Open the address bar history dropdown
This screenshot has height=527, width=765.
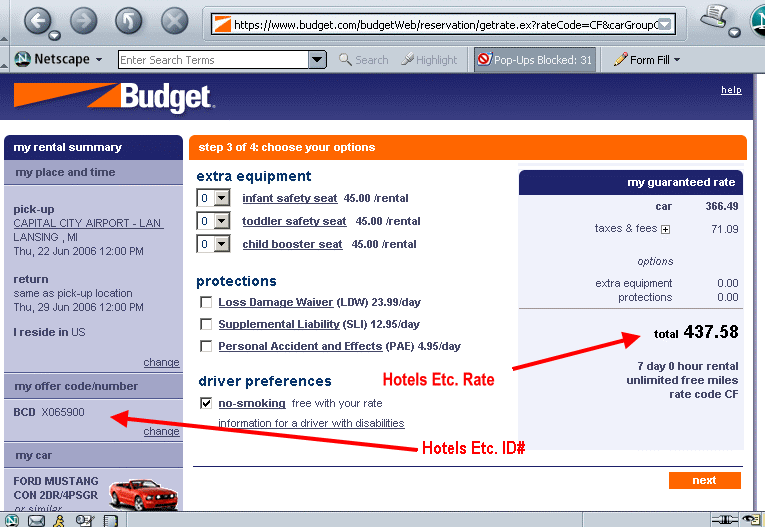pyautogui.click(x=665, y=24)
